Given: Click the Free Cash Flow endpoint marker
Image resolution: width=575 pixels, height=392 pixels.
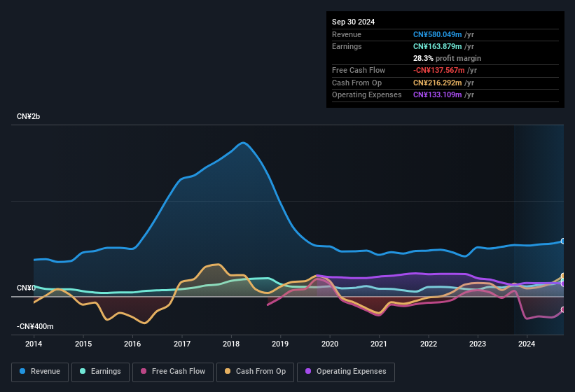Looking at the screenshot, I should [563, 309].
